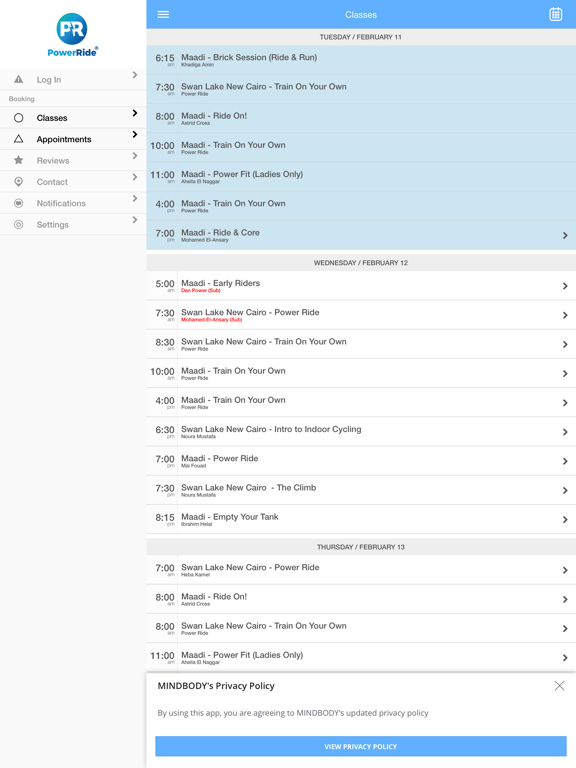Viewport: 576px width, 768px height.
Task: Click the Settings gear icon
Action: [x=19, y=224]
